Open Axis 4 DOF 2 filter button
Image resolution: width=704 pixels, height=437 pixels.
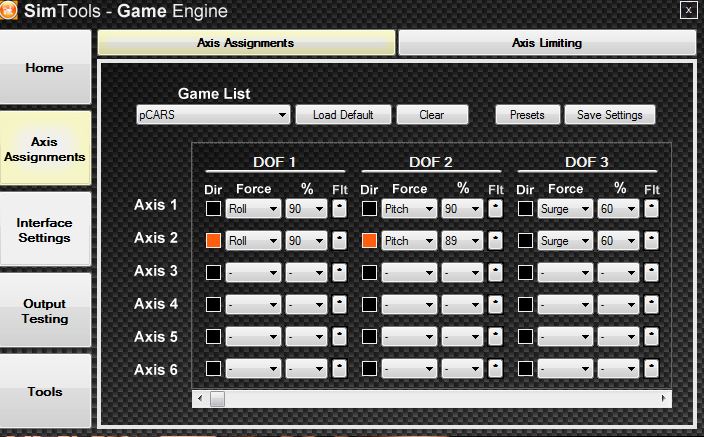pos(495,305)
